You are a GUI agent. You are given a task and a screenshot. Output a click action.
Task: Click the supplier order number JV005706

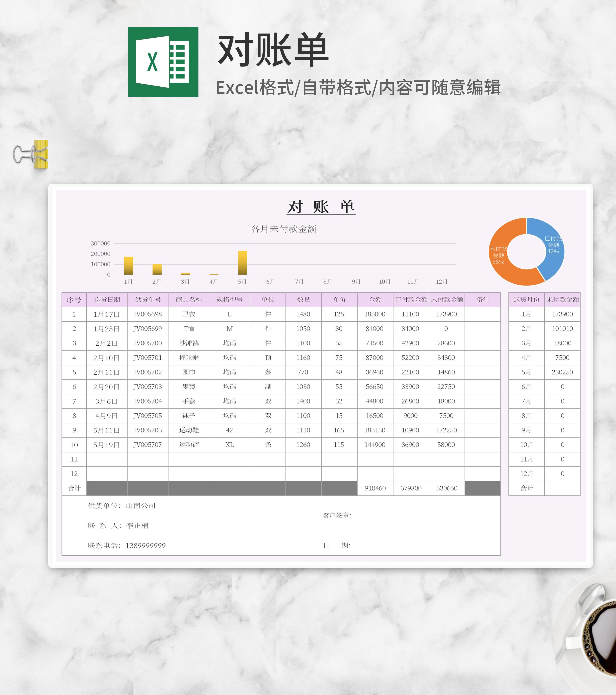click(x=148, y=430)
